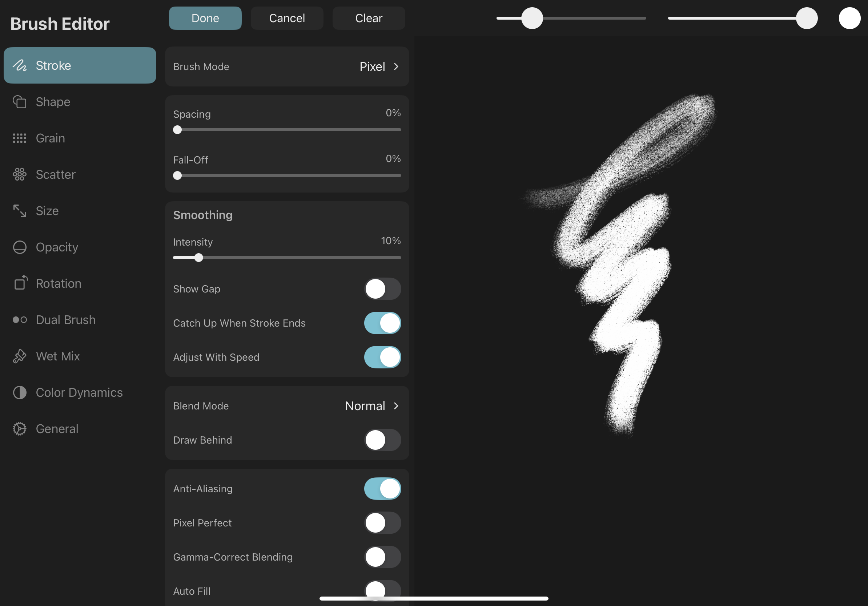Click the Smoothing Intensity slider
This screenshot has width=868, height=606.
click(x=287, y=258)
